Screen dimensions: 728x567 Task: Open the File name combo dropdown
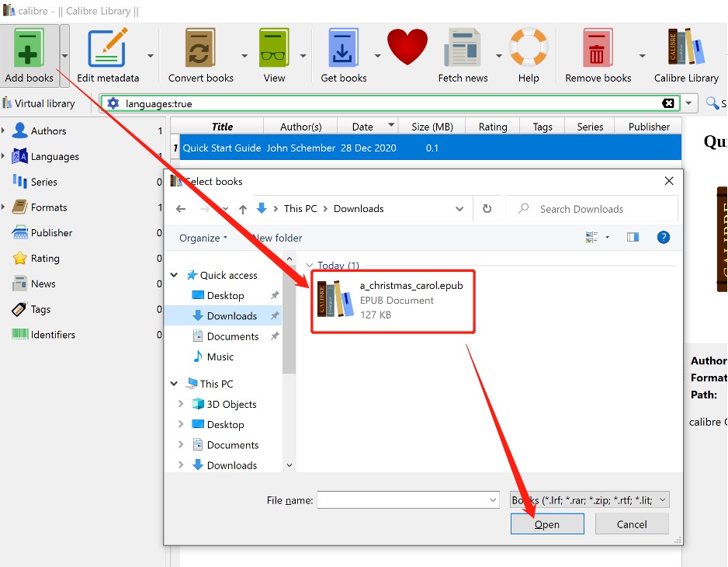[x=493, y=500]
